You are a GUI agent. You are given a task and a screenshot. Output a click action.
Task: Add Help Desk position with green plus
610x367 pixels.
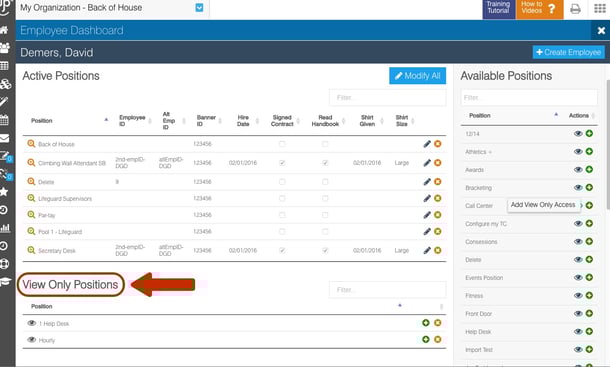pos(589,331)
